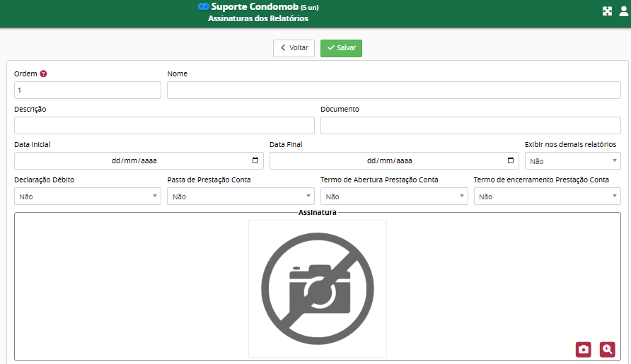Image resolution: width=631 pixels, height=364 pixels.
Task: Click the Ordem input field
Action: (88, 90)
